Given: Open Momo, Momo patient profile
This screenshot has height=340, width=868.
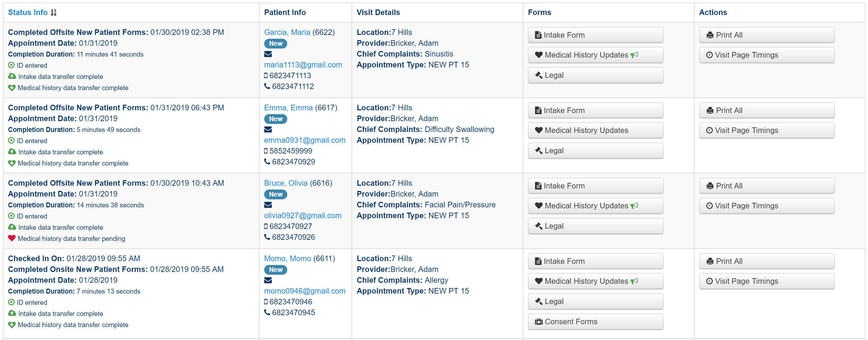Looking at the screenshot, I should click(x=287, y=258).
